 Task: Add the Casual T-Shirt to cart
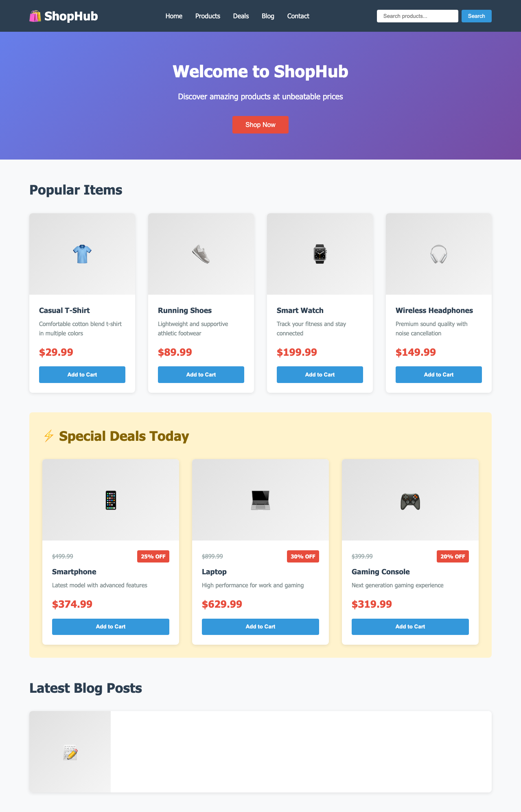tap(82, 374)
